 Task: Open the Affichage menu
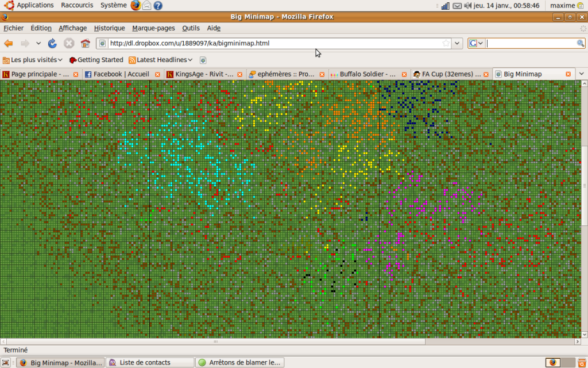[72, 28]
